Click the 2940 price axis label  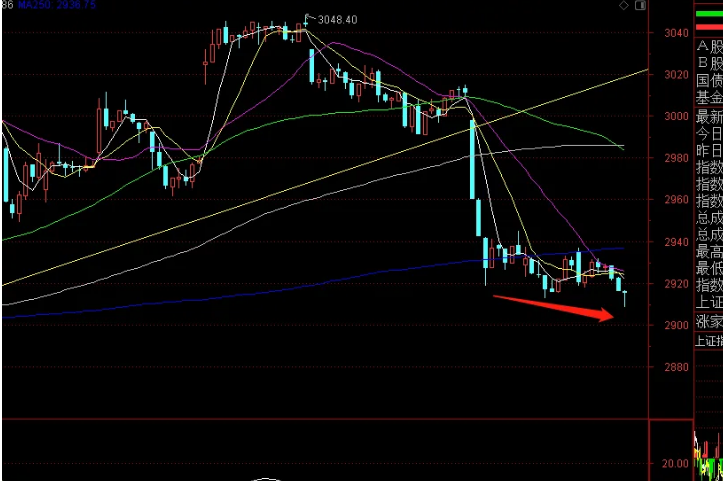pos(676,242)
